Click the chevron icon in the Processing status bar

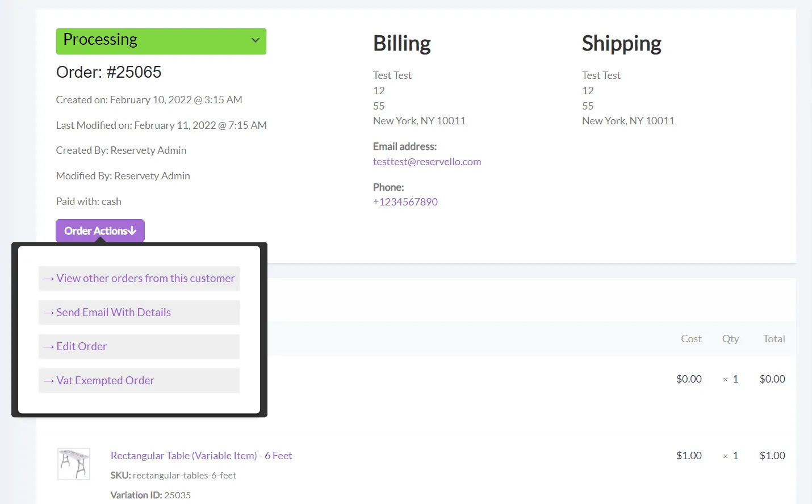[255, 41]
